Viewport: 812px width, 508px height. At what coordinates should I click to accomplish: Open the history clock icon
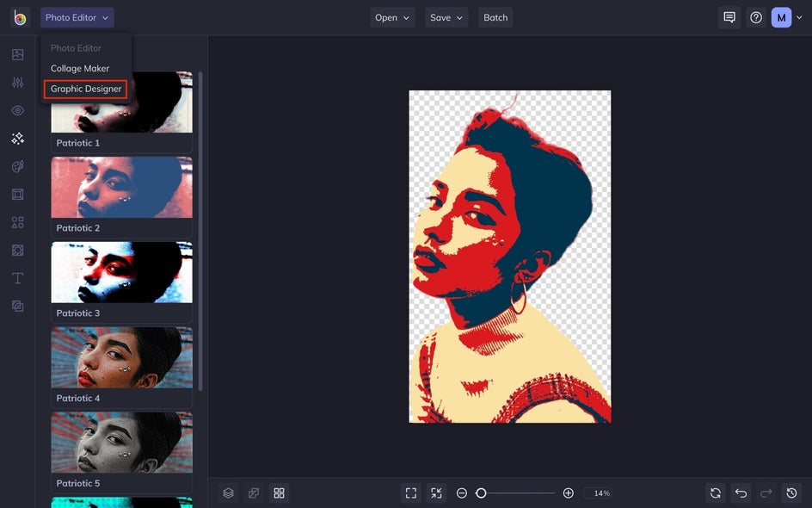click(x=792, y=493)
